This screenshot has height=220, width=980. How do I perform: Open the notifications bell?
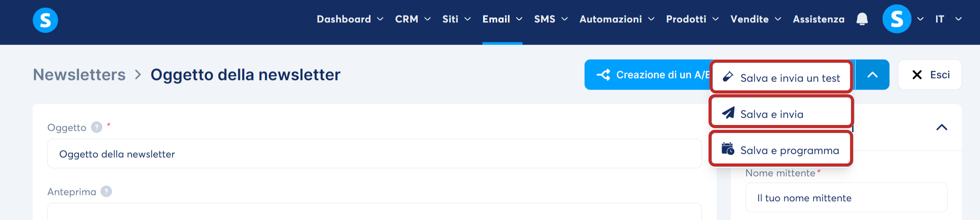coord(862,19)
